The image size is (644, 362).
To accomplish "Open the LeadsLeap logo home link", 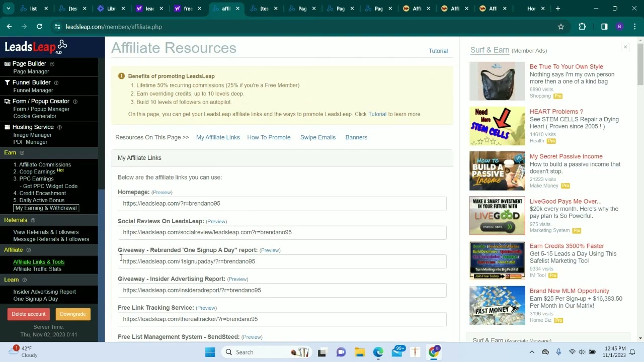I will point(35,47).
